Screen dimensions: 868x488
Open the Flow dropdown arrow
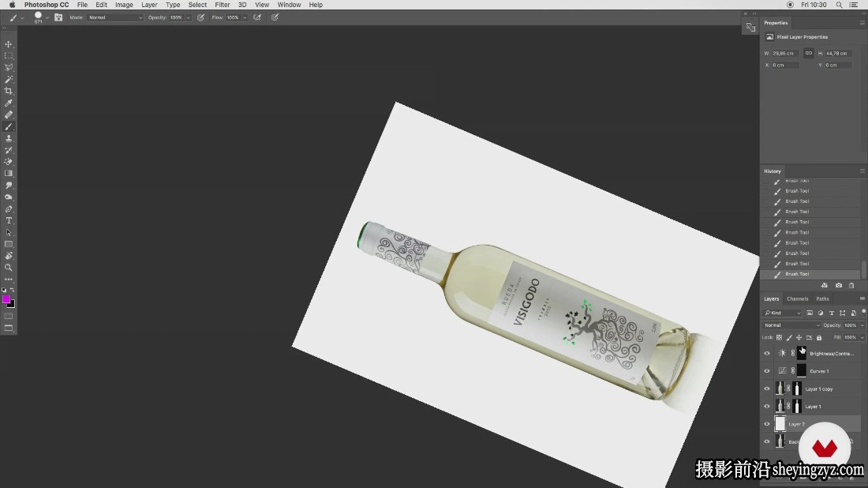point(244,17)
